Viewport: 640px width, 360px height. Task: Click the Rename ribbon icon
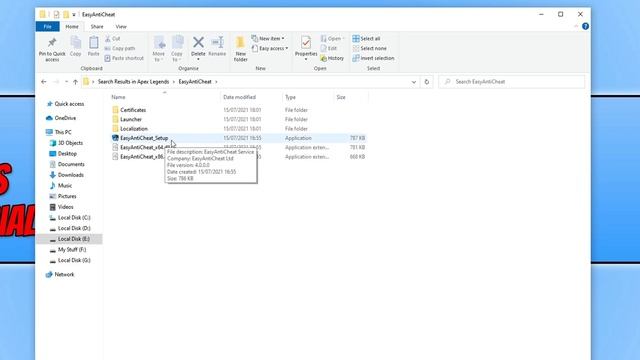(x=217, y=42)
